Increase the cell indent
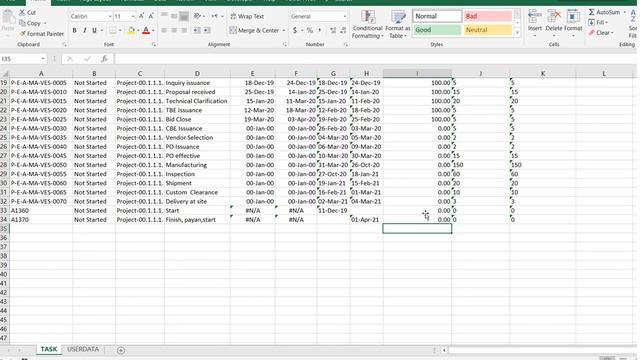The image size is (640, 360). [207, 30]
